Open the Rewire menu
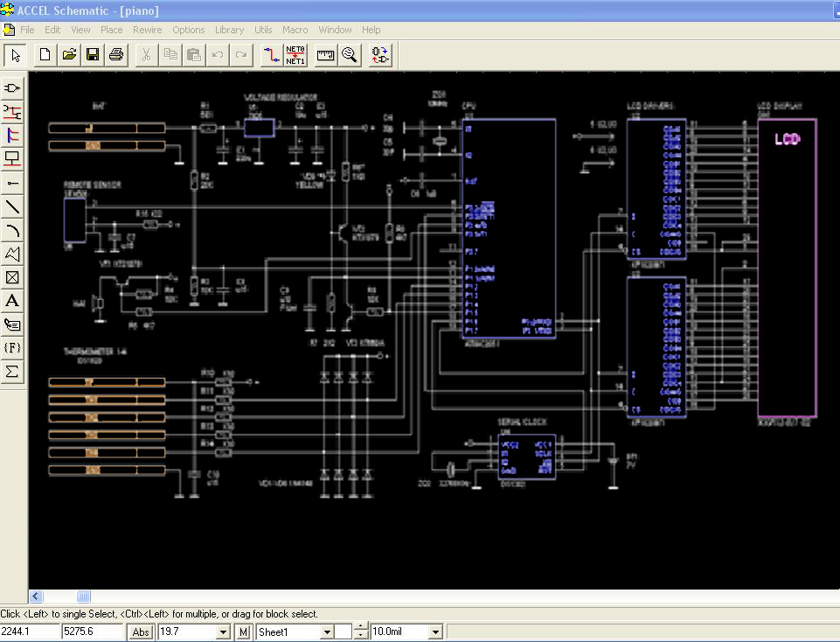The width and height of the screenshot is (840, 642). [x=148, y=30]
